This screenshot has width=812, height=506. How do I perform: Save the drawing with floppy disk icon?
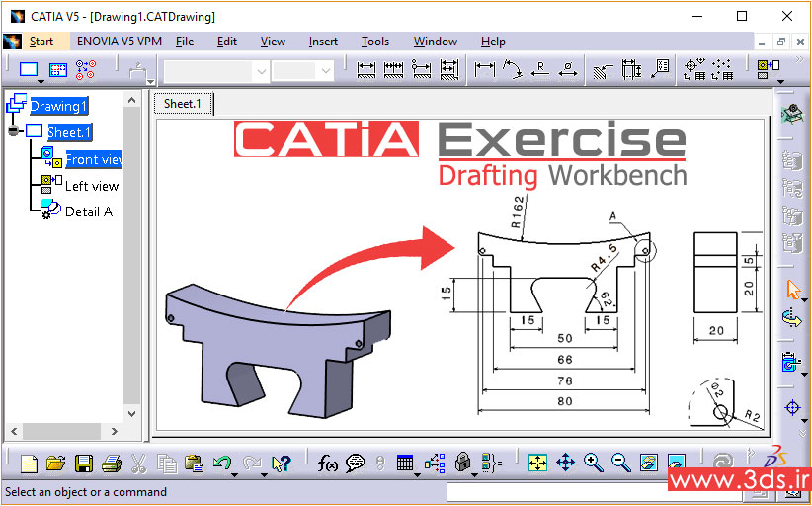coord(84,464)
